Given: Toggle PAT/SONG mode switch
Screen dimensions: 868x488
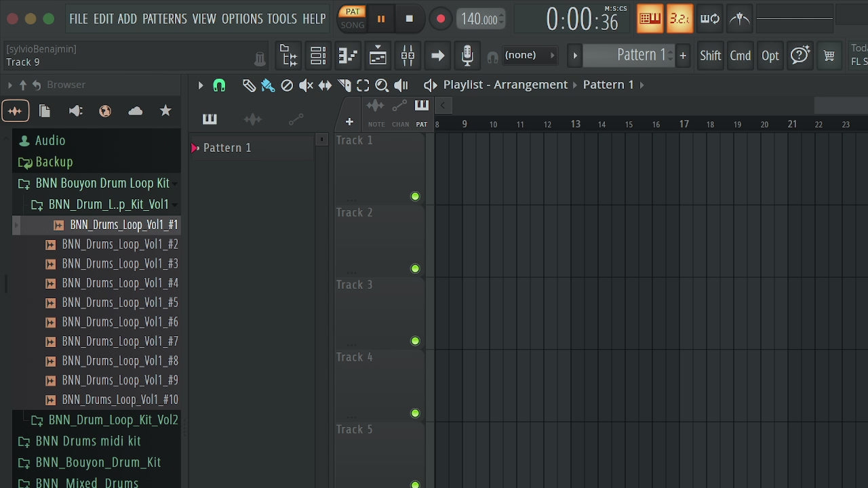Looking at the screenshot, I should point(353,18).
